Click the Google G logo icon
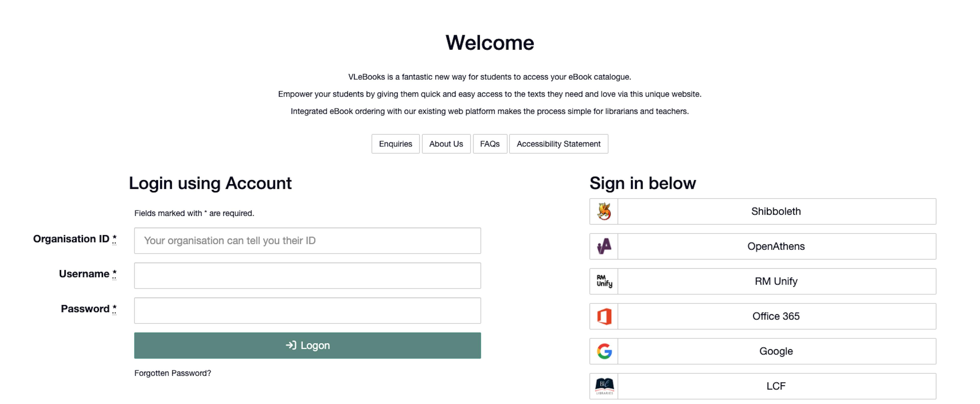The image size is (980, 404). 604,351
